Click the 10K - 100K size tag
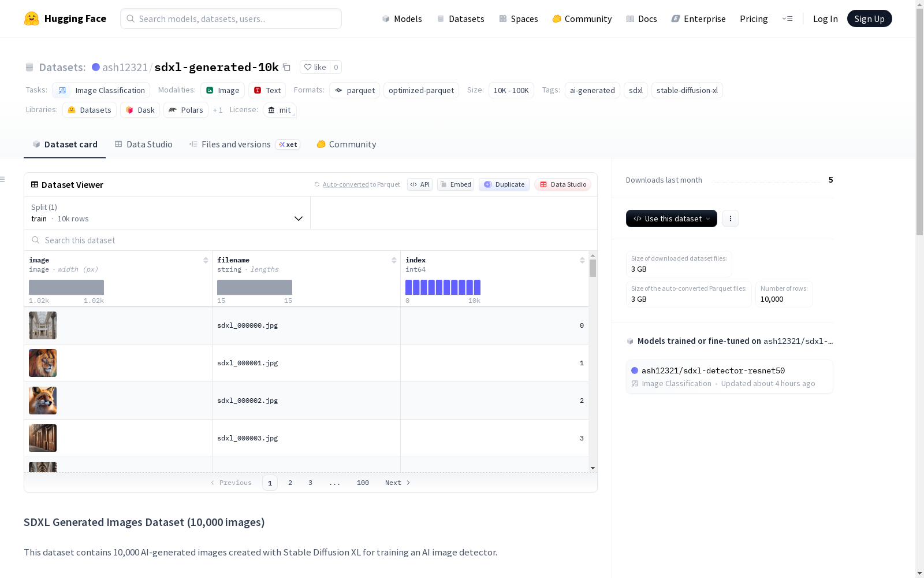Screen dimensions: 924x578 click(511, 90)
